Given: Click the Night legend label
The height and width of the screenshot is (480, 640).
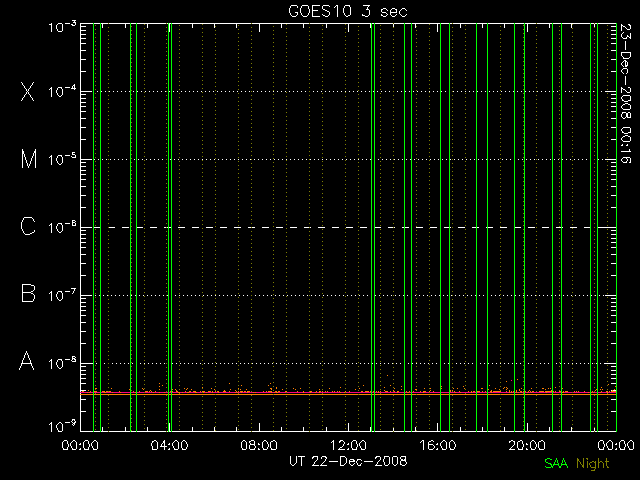Looking at the screenshot, I should [593, 464].
